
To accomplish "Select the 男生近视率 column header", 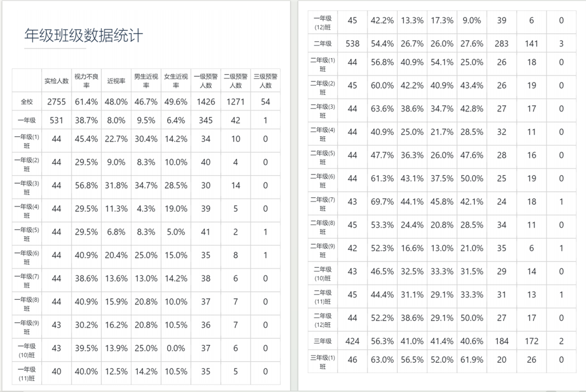I will point(146,81).
